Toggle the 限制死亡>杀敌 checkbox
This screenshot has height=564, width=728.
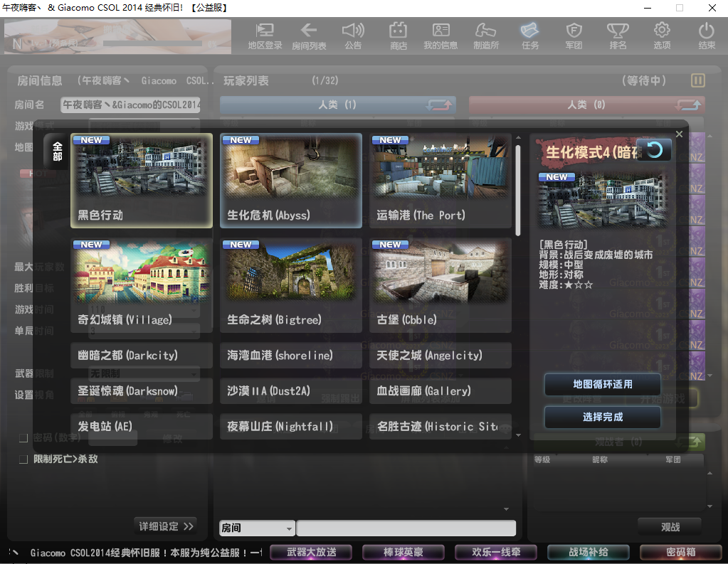pyautogui.click(x=23, y=459)
